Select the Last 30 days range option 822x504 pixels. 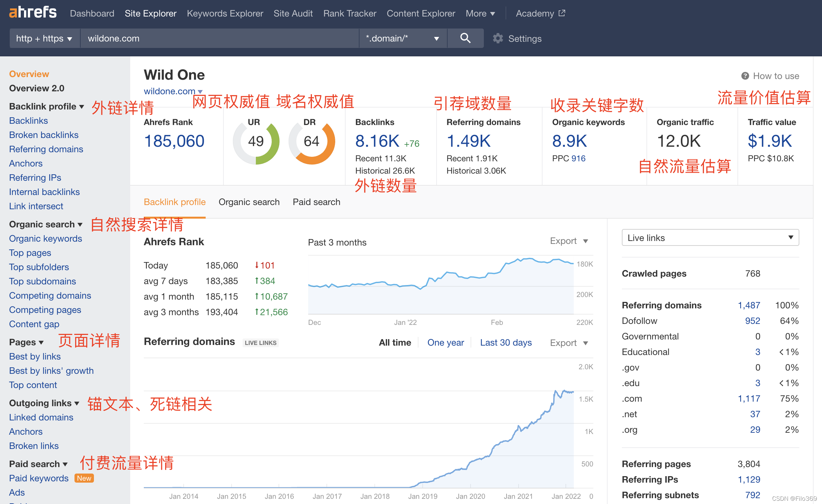click(505, 343)
